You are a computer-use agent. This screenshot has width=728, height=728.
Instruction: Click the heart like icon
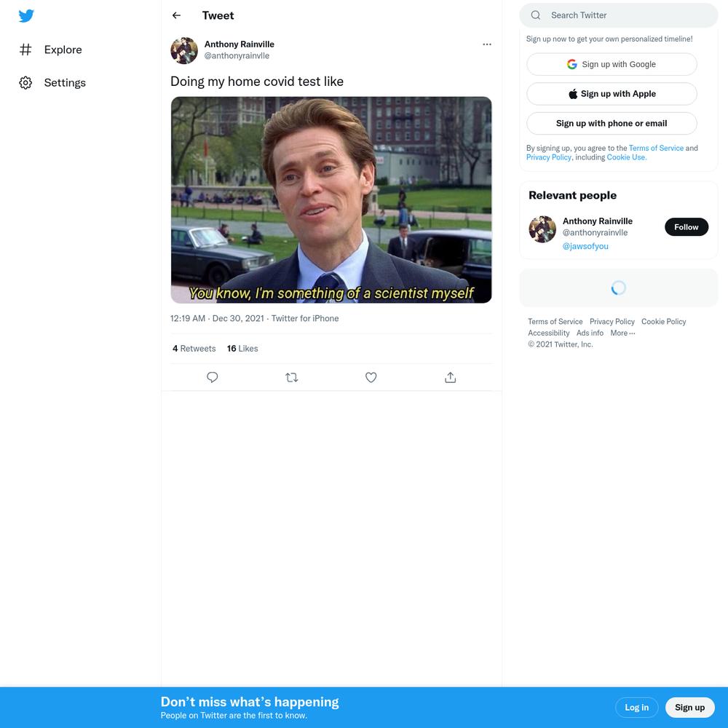tap(371, 377)
